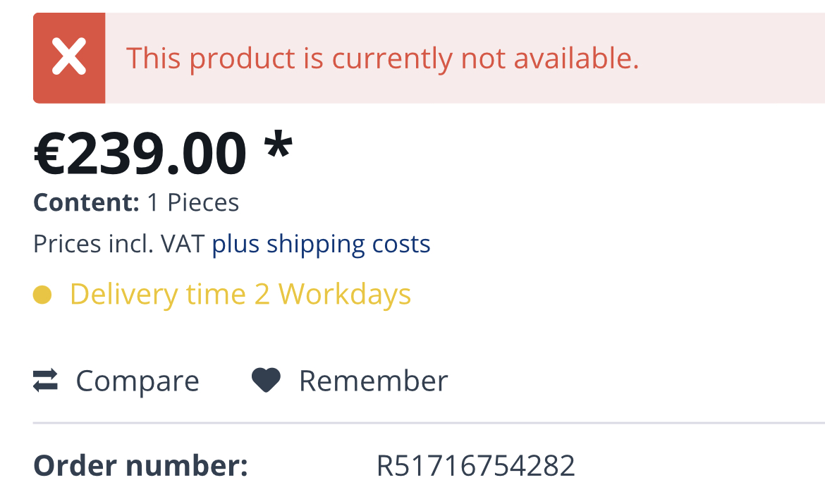
Task: Open the 'plus shipping costs' link
Action: coord(321,244)
